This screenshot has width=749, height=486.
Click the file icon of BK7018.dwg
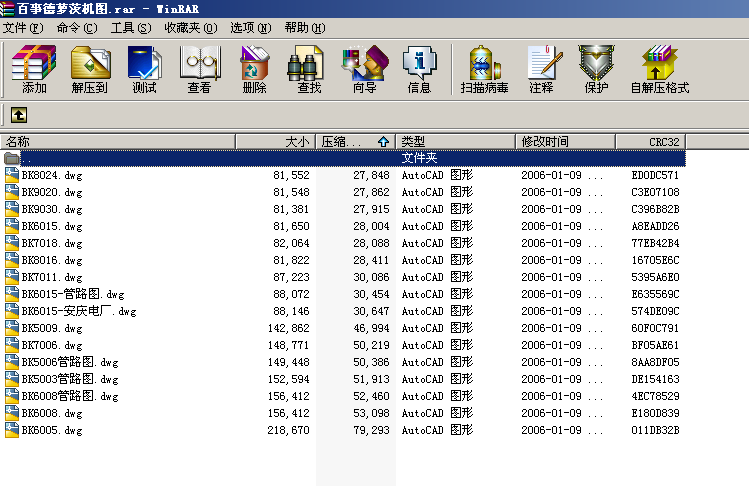click(11, 243)
